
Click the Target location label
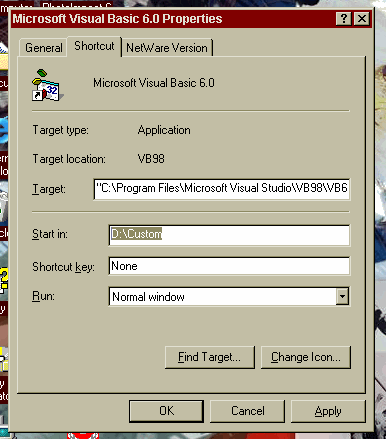click(69, 159)
